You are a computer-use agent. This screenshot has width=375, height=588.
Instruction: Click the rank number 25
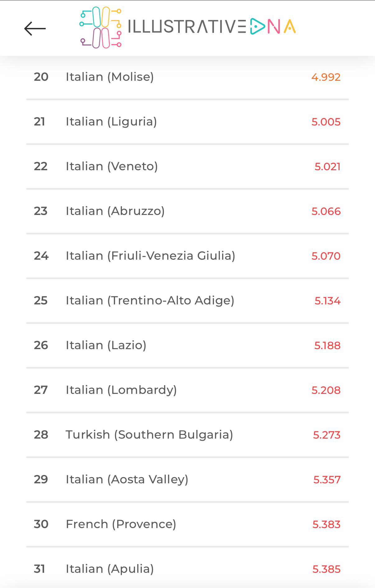41,300
